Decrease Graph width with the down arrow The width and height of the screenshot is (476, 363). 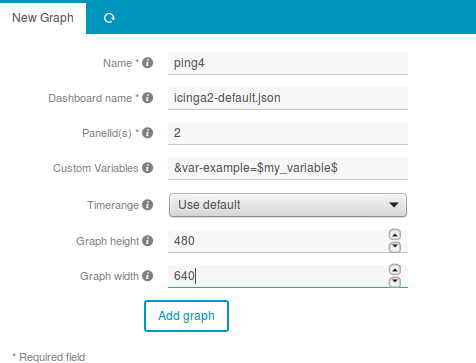coord(395,282)
